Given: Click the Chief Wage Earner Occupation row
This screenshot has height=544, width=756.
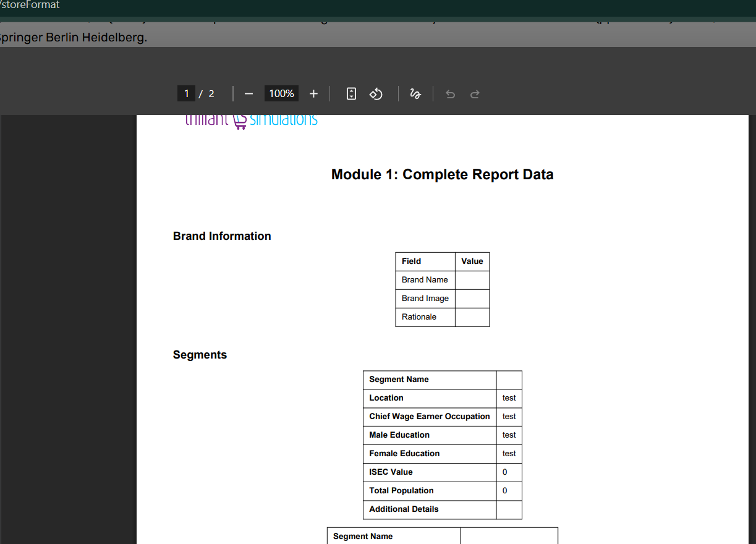Looking at the screenshot, I should pos(429,417).
